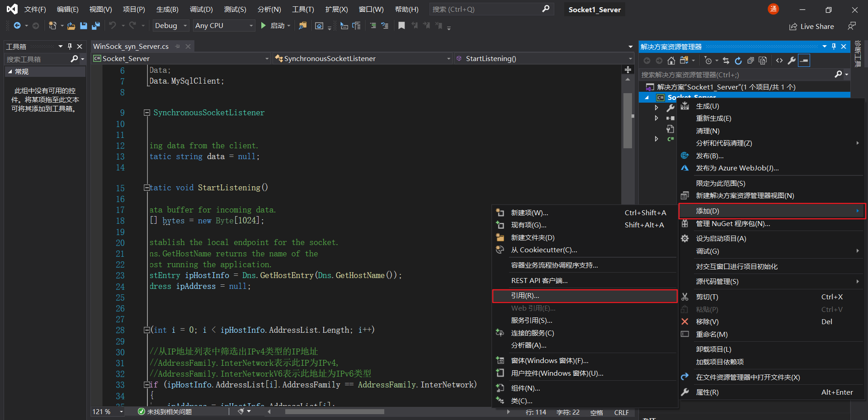
Task: Click the Open File folder icon
Action: [x=71, y=26]
